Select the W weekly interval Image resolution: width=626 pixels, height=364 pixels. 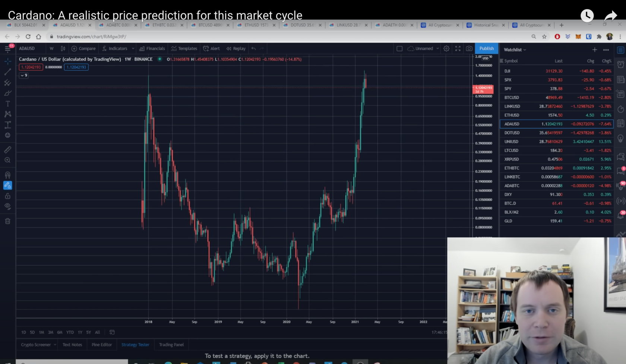point(51,48)
